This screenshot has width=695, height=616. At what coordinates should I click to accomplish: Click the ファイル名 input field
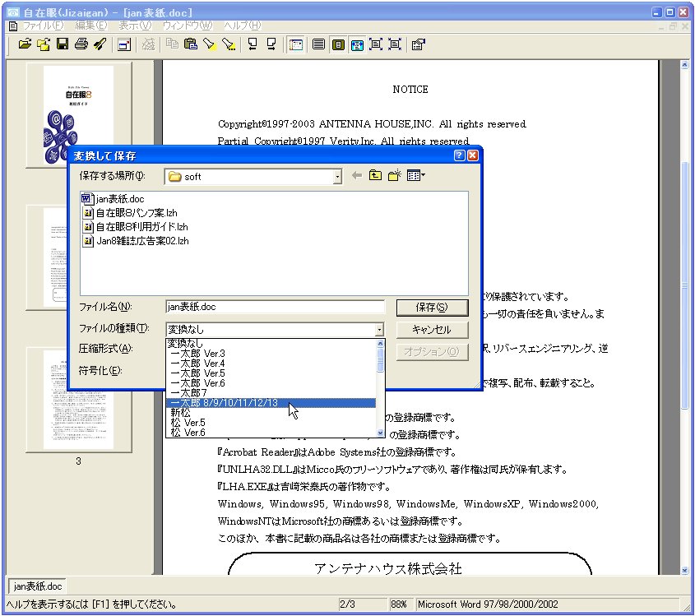pyautogui.click(x=275, y=307)
